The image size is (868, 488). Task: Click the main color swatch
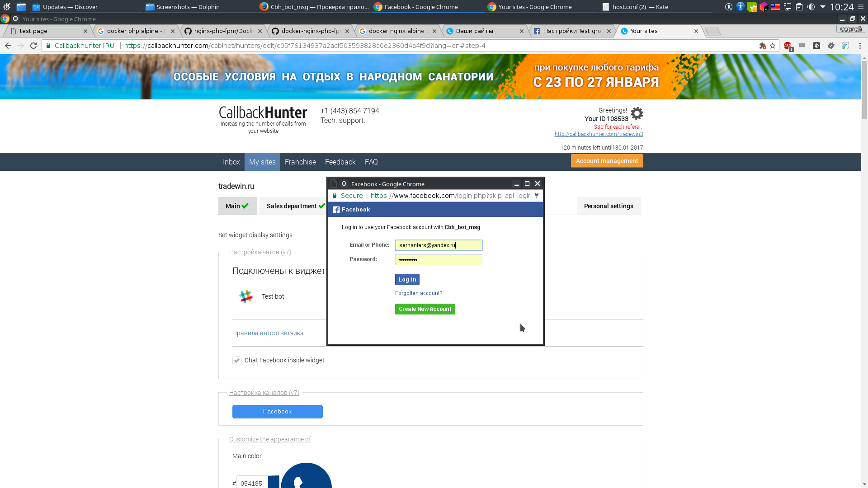(x=274, y=482)
